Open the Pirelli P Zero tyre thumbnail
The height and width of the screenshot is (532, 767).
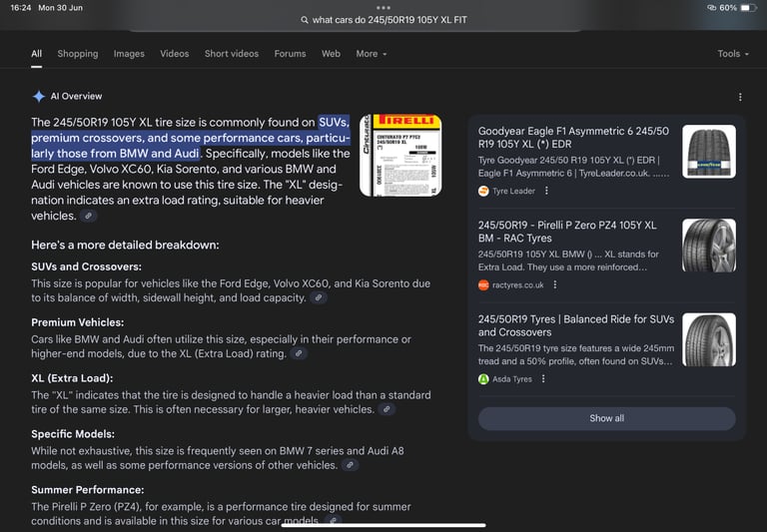[x=709, y=246]
